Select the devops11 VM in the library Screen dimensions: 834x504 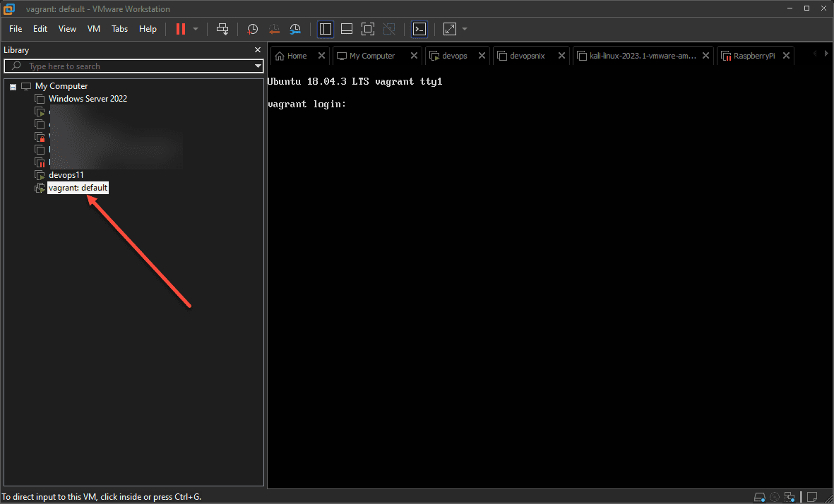tap(66, 175)
